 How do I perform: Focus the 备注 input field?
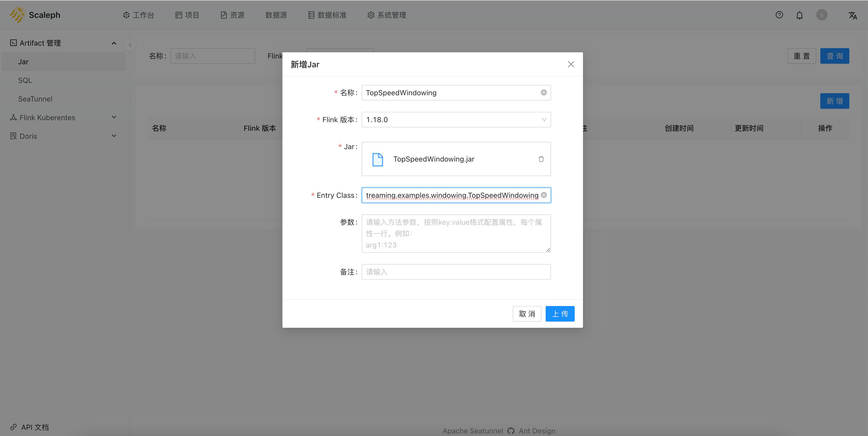pos(456,272)
